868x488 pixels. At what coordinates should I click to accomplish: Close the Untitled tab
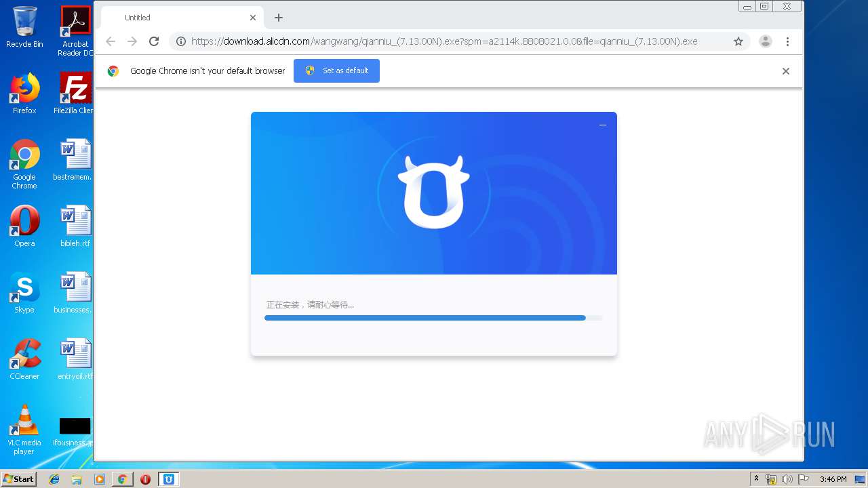[x=253, y=18]
